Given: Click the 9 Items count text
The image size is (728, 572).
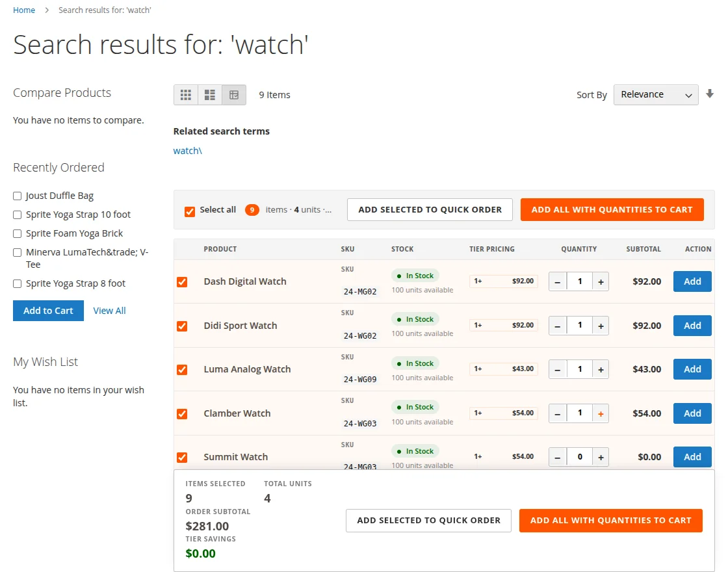Looking at the screenshot, I should (274, 95).
